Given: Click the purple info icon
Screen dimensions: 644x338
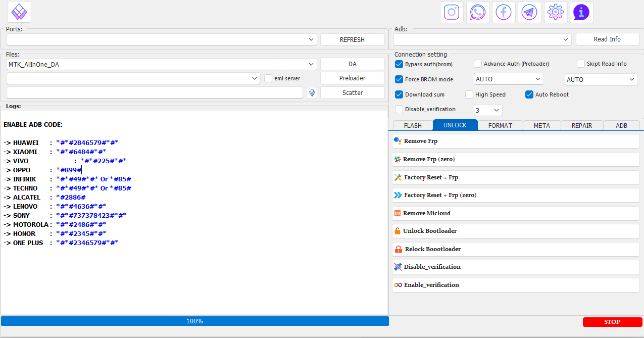Looking at the screenshot, I should [x=581, y=12].
